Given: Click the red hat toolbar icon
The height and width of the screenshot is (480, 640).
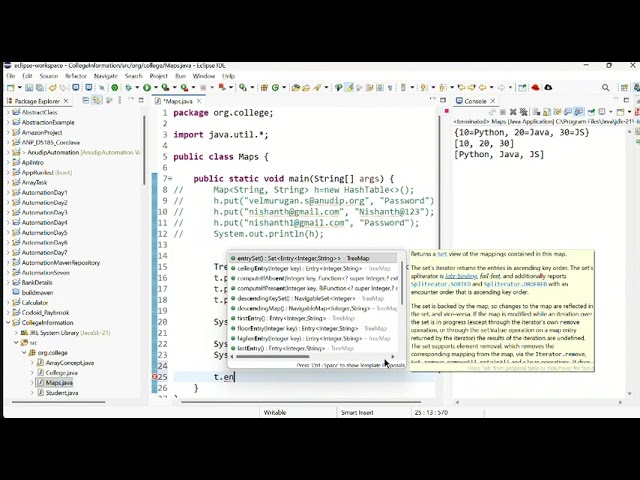Looking at the screenshot, I should [535, 87].
